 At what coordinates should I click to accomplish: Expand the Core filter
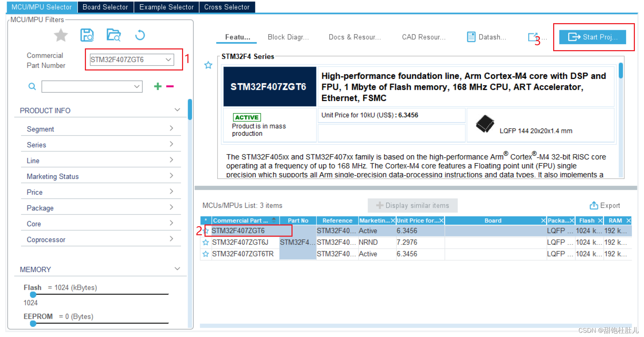tap(171, 223)
